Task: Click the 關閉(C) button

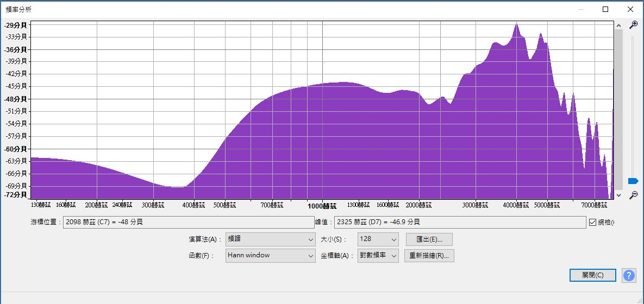Action: point(592,275)
